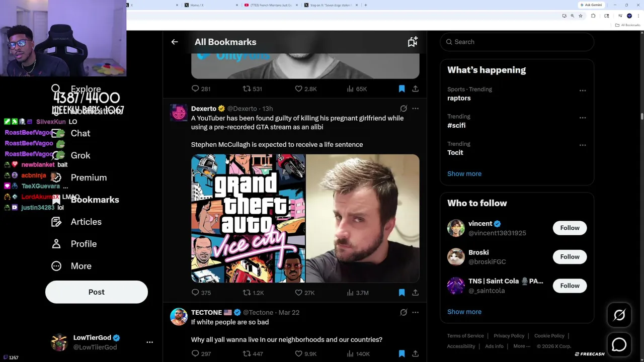Open Cookie Policy link
Screen dimensions: 644x362
tap(549, 336)
